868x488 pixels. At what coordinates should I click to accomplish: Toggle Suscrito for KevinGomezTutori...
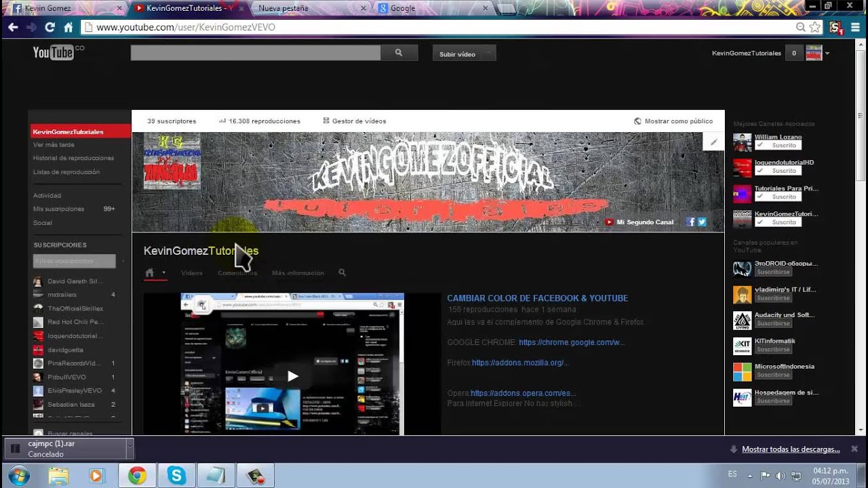tap(778, 222)
